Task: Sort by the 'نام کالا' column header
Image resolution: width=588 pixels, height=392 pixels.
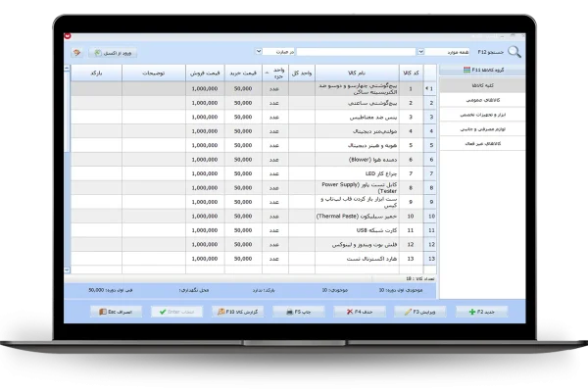Action: 357,73
